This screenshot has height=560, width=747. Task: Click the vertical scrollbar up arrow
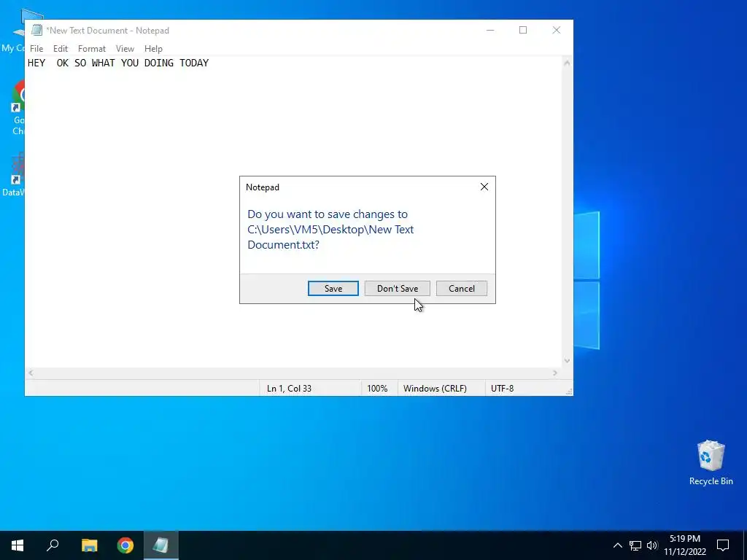pyautogui.click(x=567, y=63)
